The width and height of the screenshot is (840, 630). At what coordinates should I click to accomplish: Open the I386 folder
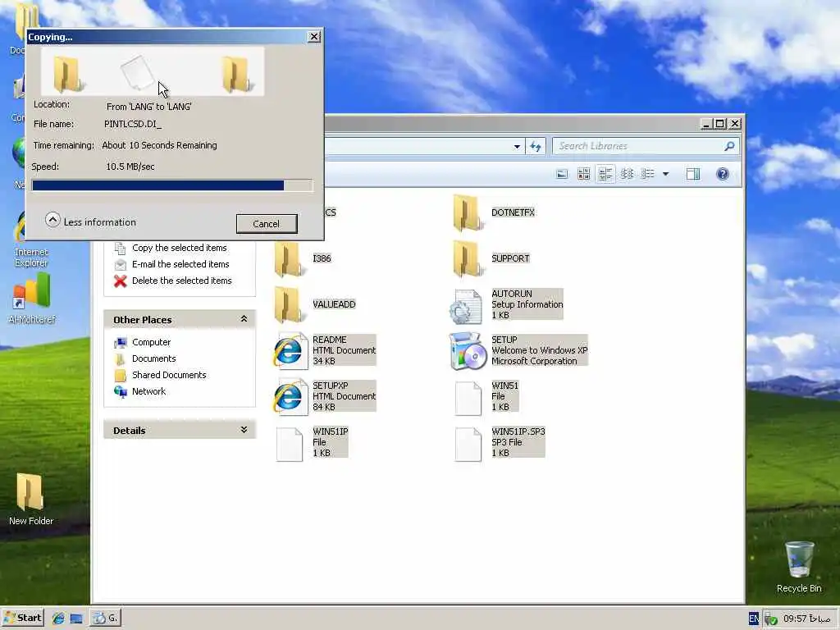(304, 258)
